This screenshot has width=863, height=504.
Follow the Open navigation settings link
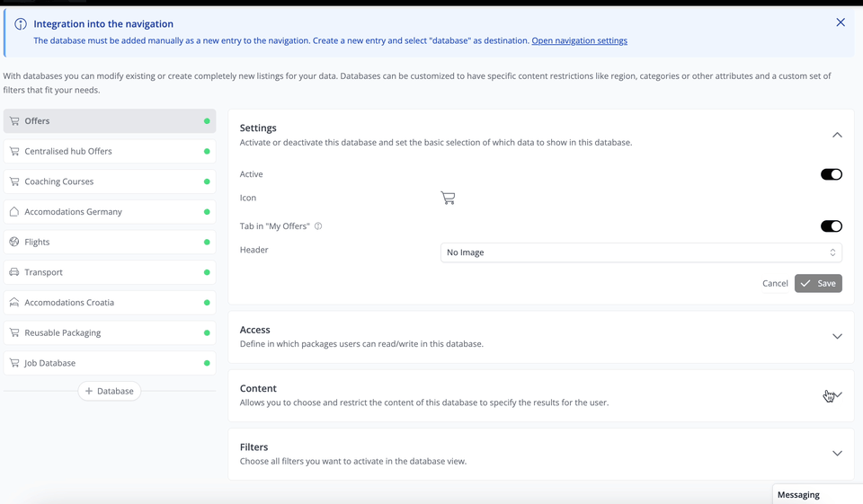coord(579,40)
